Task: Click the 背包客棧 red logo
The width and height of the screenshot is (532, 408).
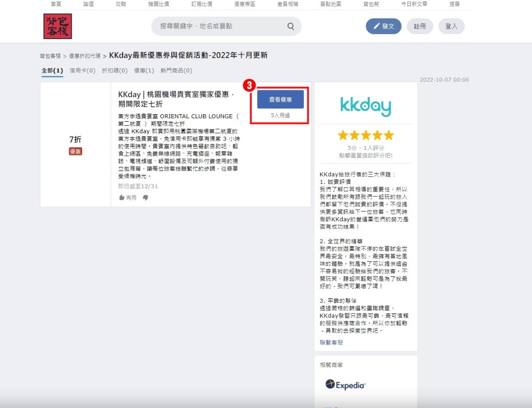Action: pyautogui.click(x=58, y=26)
